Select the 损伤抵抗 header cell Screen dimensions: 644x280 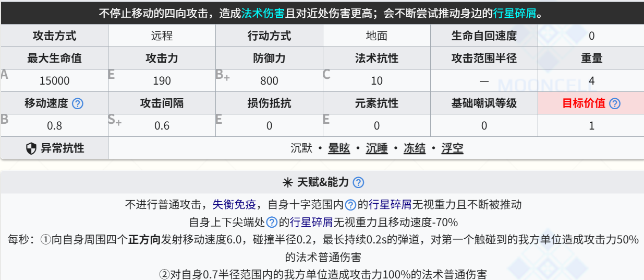click(x=269, y=103)
